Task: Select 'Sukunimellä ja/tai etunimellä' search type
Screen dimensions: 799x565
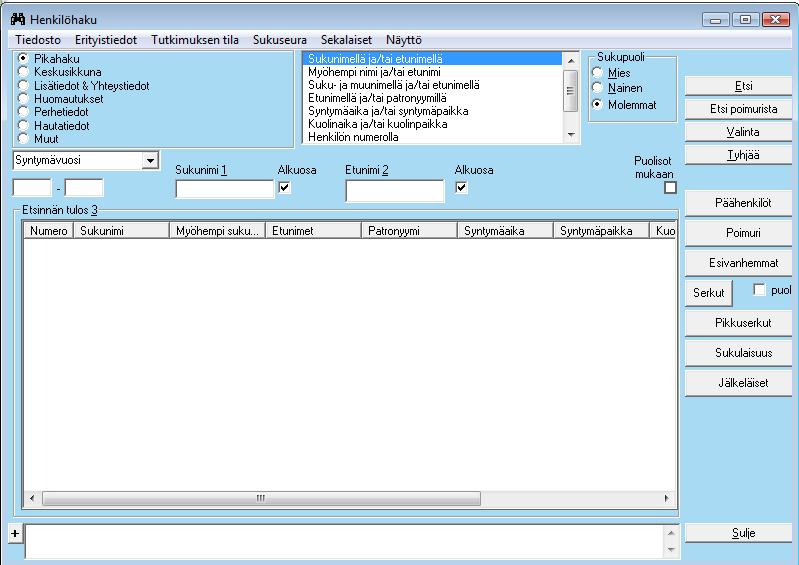Action: [432, 59]
